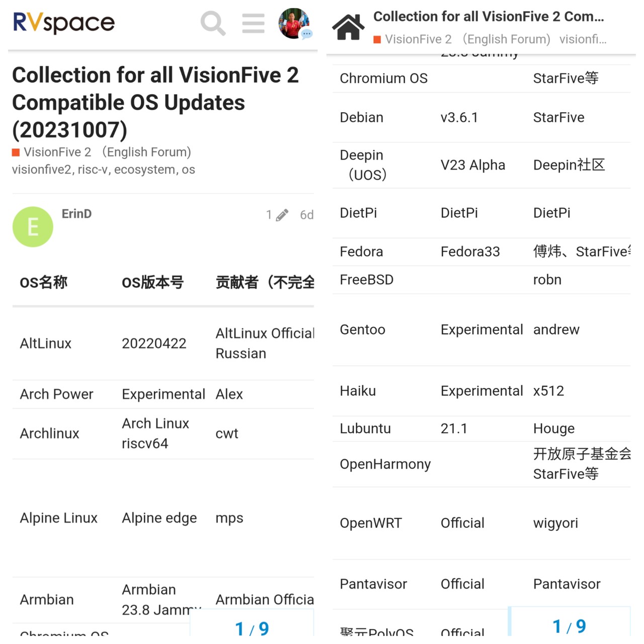
Task: Open VisionFive 2 (English Forum) category link
Action: click(107, 152)
